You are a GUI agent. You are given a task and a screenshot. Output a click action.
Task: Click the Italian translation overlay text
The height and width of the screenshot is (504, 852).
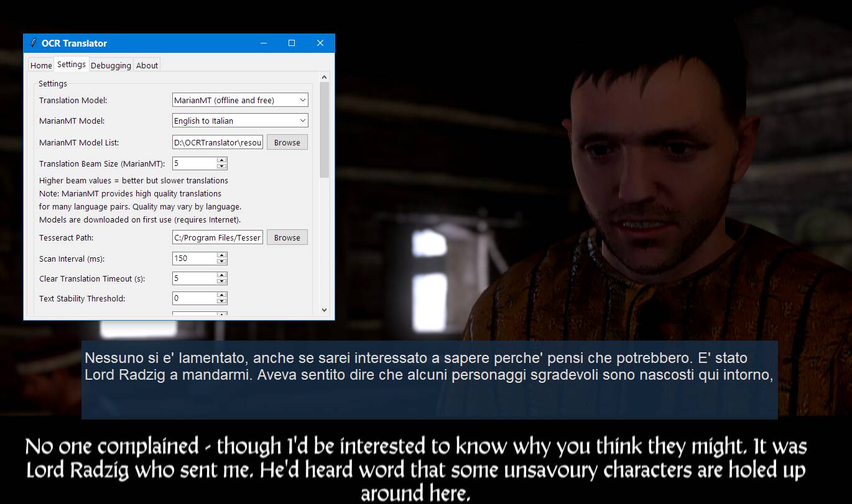click(428, 367)
